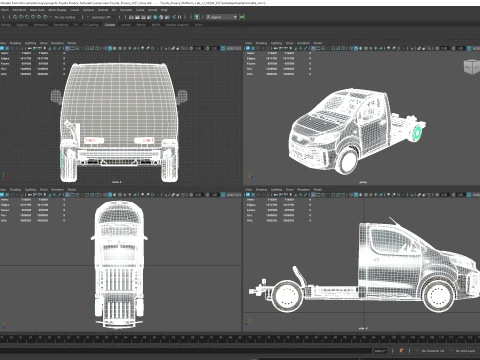Click the green account icon beside the workspace dropdown
The height and width of the screenshot is (360, 480).
click(242, 17)
